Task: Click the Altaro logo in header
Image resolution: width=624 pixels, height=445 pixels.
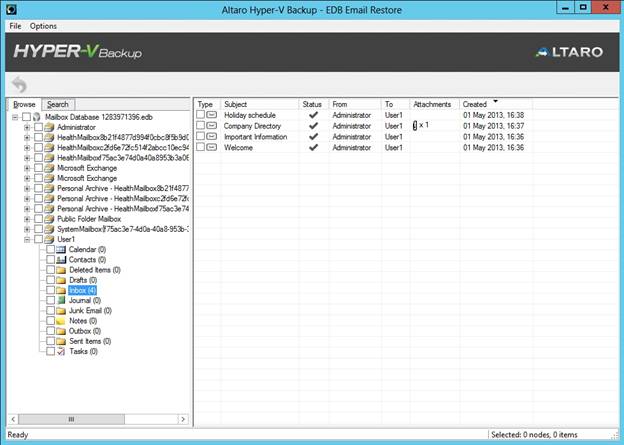Action: 569,52
